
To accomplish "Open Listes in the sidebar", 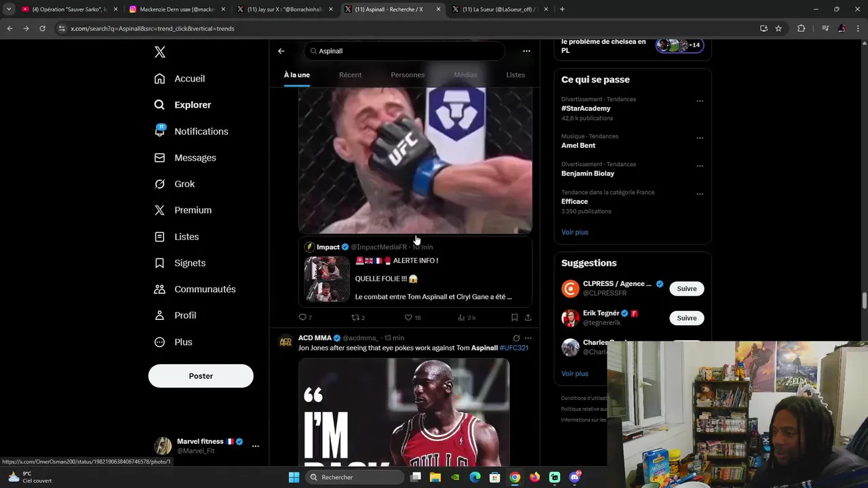I will 176,237.
